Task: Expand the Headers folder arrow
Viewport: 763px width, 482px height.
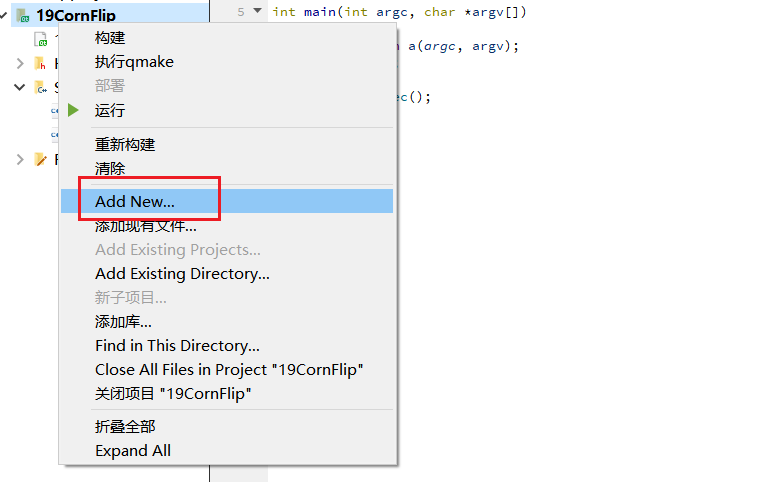Action: (20, 63)
